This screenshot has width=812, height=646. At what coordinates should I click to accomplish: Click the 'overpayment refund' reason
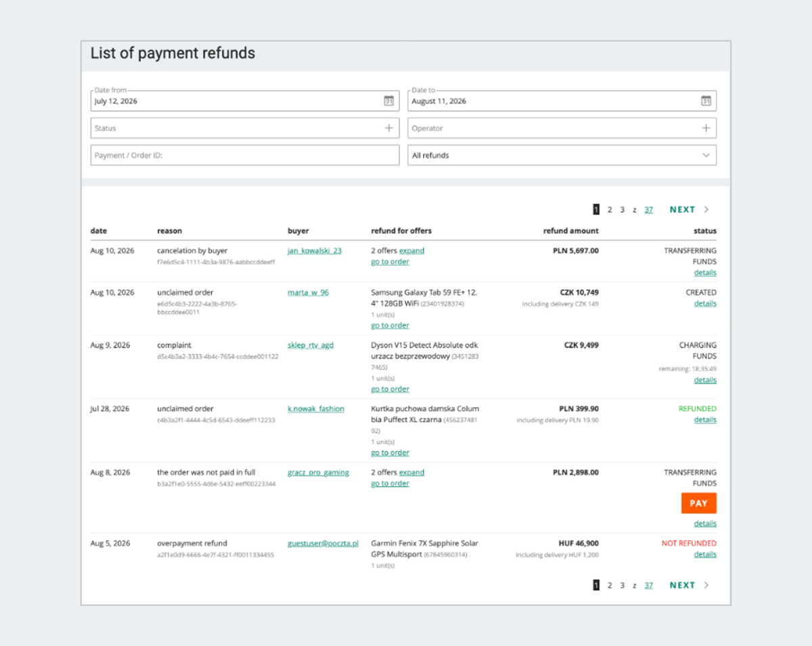[x=192, y=543]
